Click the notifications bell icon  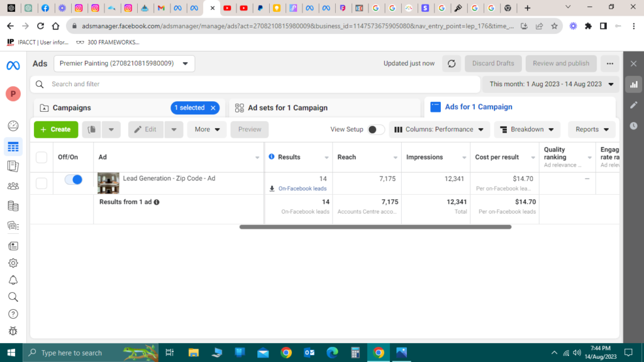(13, 280)
